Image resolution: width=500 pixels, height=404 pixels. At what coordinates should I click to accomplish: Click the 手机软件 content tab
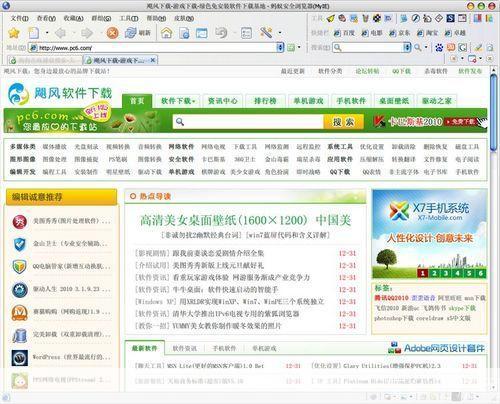[224, 349]
